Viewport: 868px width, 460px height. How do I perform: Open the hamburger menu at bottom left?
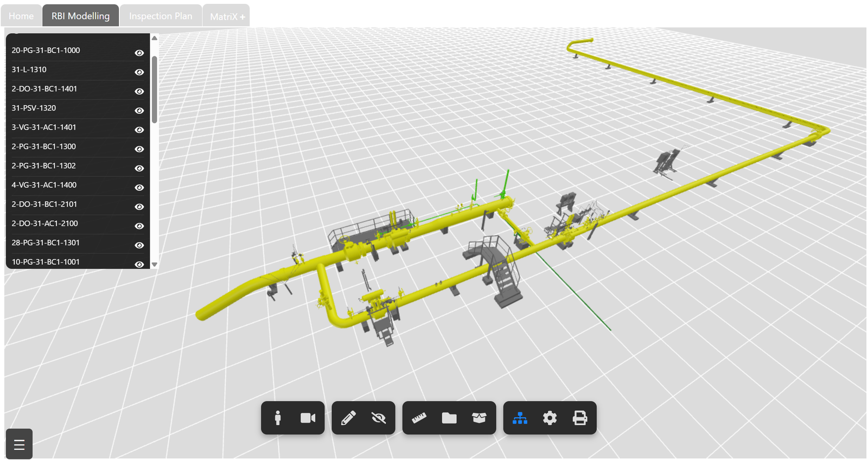[x=19, y=445]
